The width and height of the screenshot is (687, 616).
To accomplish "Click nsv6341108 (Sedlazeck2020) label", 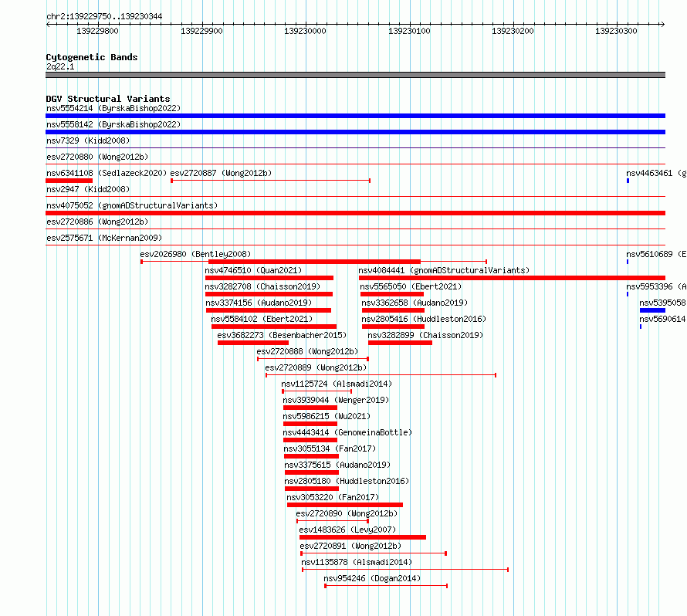I will point(107,173).
